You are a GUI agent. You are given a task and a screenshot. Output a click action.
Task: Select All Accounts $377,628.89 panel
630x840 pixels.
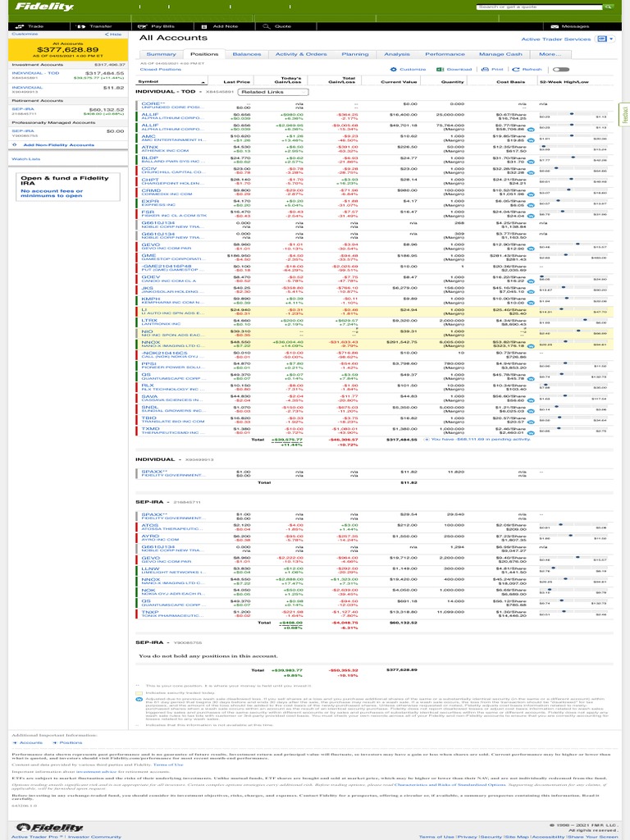click(67, 49)
